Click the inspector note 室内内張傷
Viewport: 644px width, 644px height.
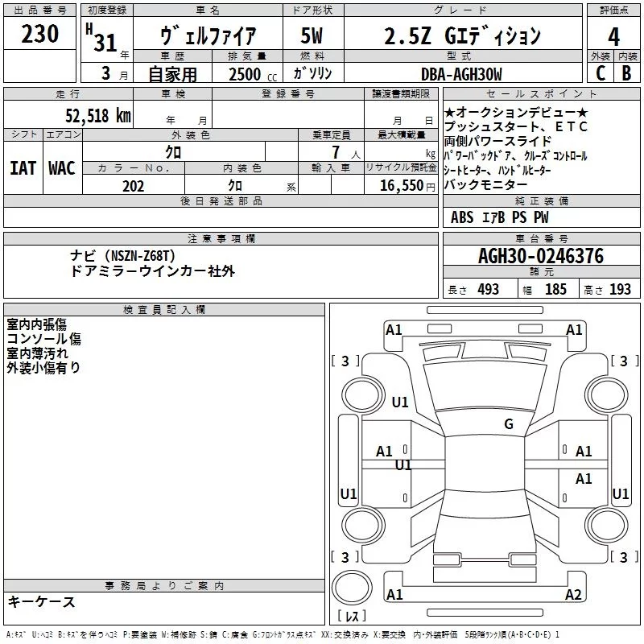click(36, 324)
